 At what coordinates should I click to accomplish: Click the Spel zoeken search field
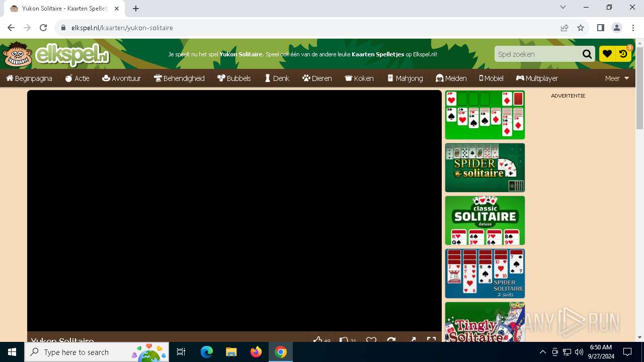[x=537, y=54]
